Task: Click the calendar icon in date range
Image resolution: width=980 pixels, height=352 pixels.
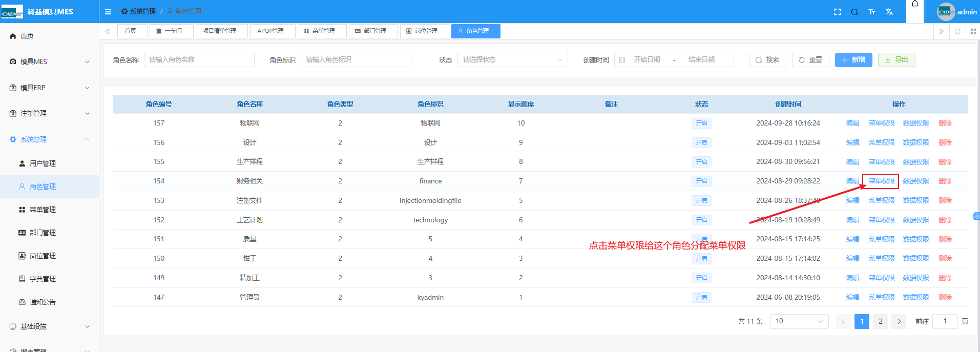Action: [622, 60]
